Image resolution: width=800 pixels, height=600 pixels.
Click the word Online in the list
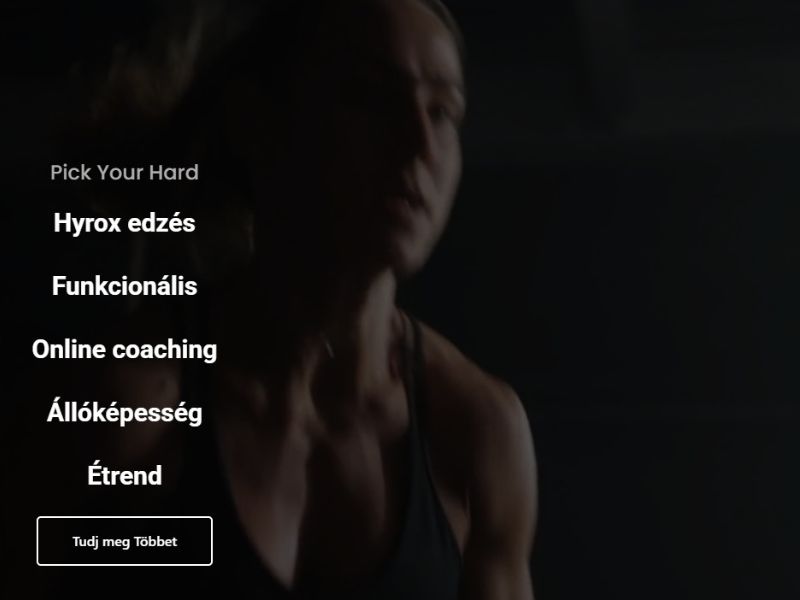[x=69, y=350]
